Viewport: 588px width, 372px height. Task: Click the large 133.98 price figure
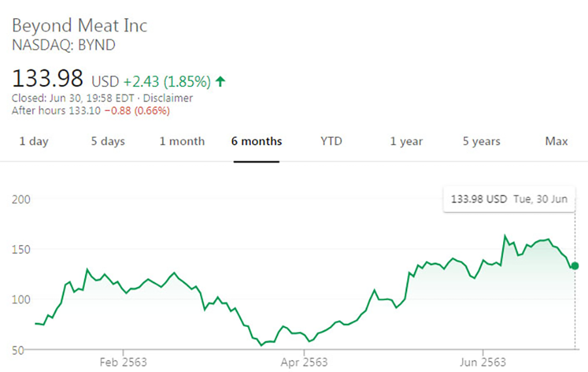tap(48, 79)
